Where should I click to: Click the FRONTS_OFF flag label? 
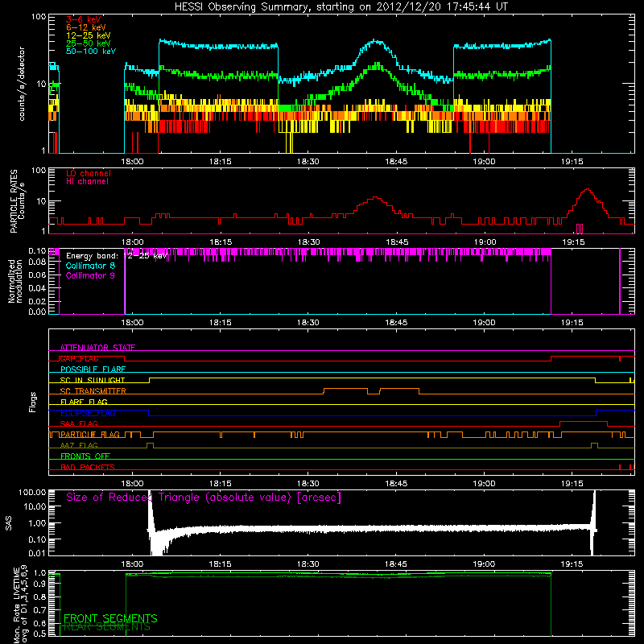coord(85,456)
